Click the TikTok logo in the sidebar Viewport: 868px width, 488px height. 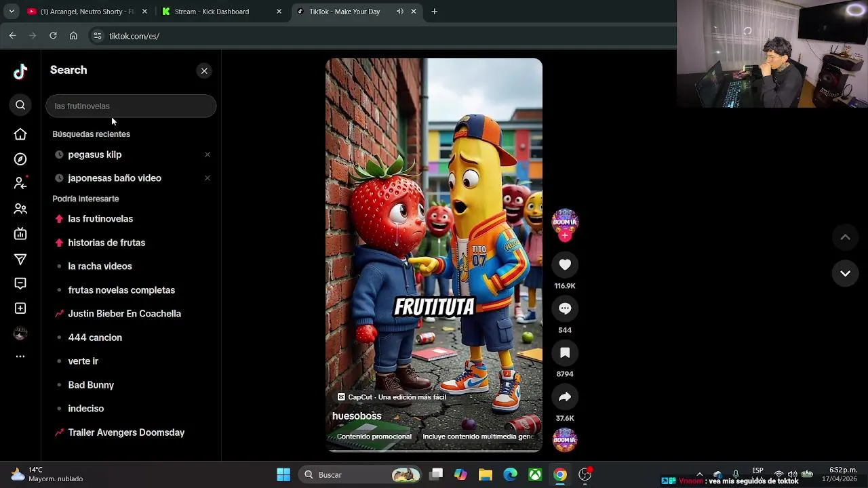click(20, 71)
